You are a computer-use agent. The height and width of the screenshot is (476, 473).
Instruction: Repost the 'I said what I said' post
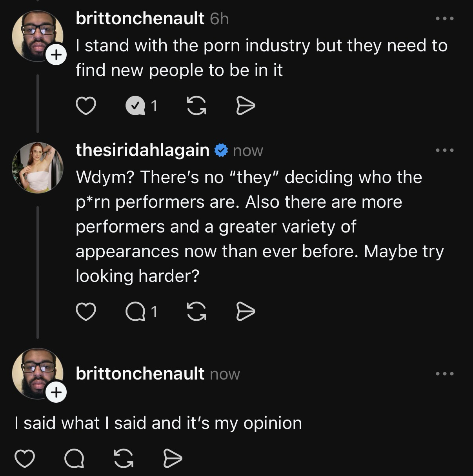click(x=123, y=458)
